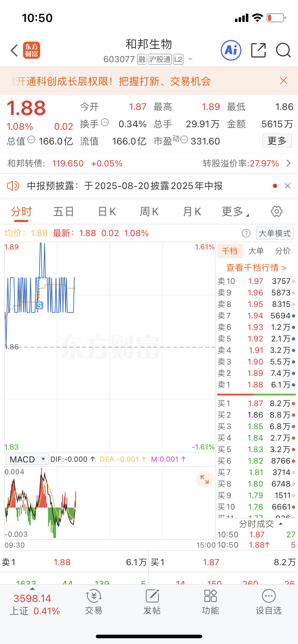The height and width of the screenshot is (644, 298).
Task: Switch to the 月K tab
Action: 192,212
